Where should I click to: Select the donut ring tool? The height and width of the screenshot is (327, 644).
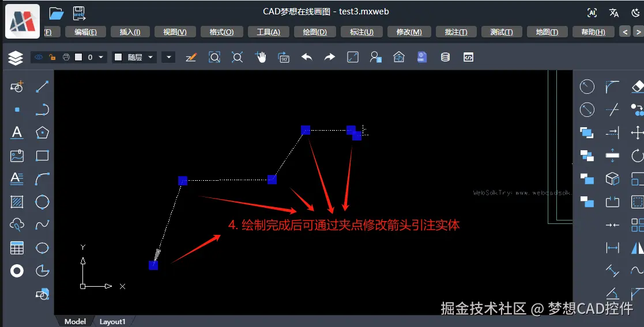click(17, 271)
